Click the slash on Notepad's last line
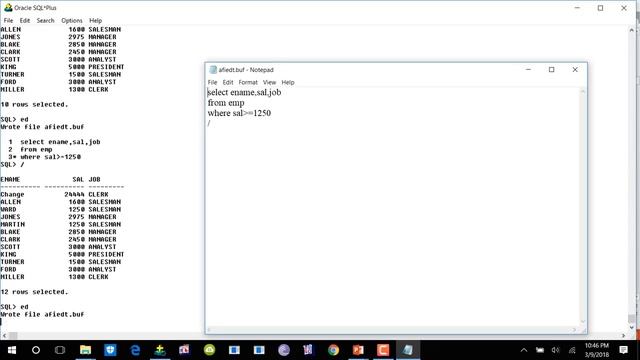The height and width of the screenshot is (360, 640). [209, 123]
